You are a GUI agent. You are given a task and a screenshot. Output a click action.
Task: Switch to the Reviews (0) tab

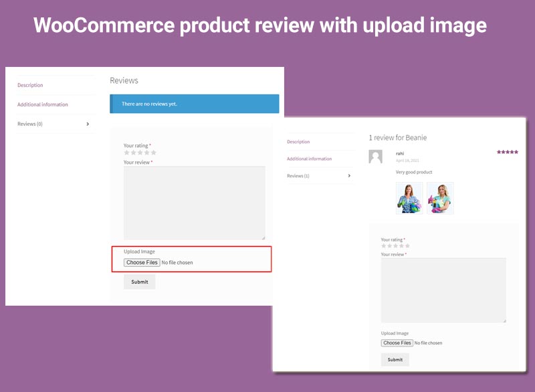click(x=30, y=124)
